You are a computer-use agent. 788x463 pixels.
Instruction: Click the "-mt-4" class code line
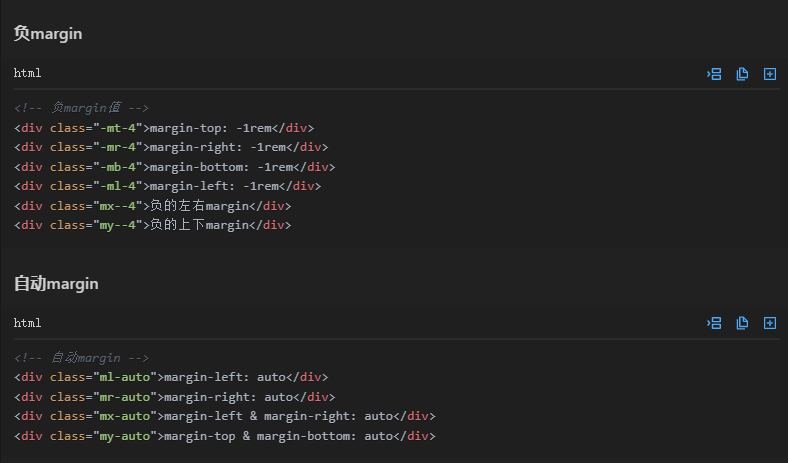(x=164, y=128)
